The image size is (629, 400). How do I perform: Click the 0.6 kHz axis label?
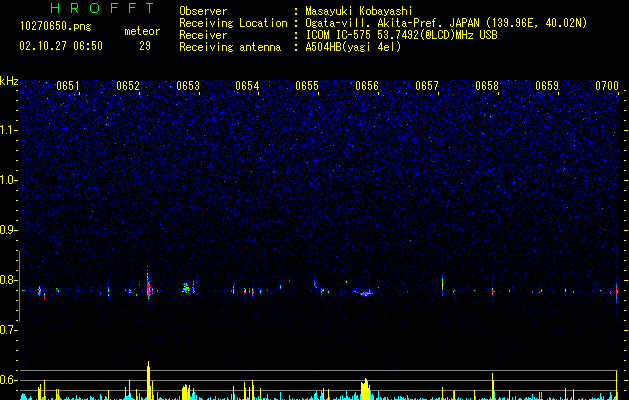(9, 380)
